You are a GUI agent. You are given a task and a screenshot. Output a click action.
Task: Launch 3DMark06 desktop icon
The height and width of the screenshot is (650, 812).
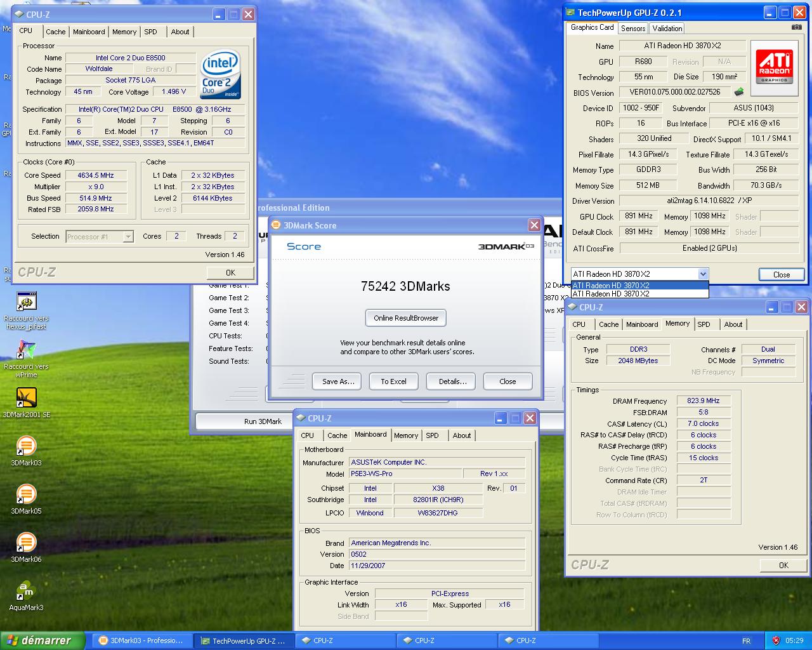[x=26, y=548]
